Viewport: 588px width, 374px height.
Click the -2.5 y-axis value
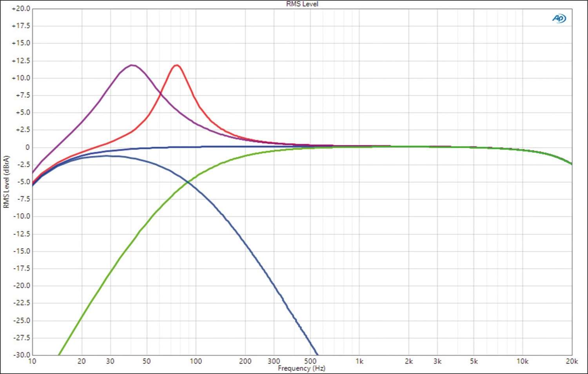[x=23, y=164]
